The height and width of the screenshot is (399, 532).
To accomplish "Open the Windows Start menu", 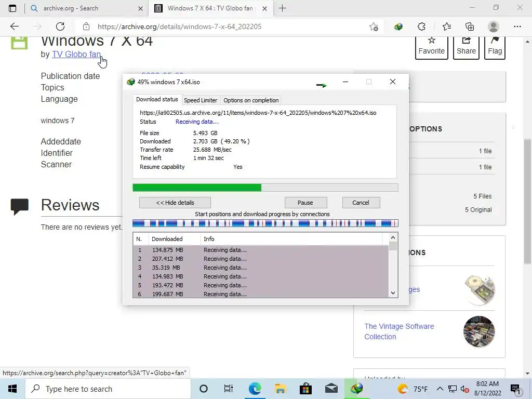I will click(x=12, y=389).
